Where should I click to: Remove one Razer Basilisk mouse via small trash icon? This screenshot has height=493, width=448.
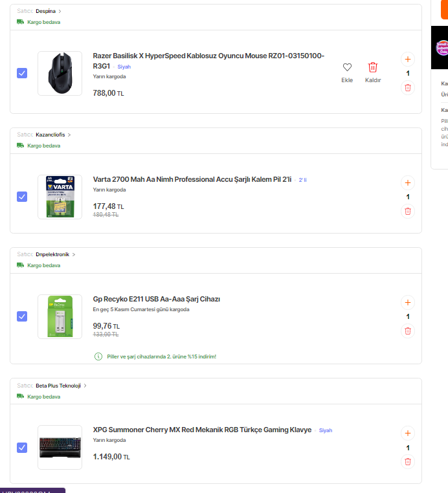[x=408, y=88]
